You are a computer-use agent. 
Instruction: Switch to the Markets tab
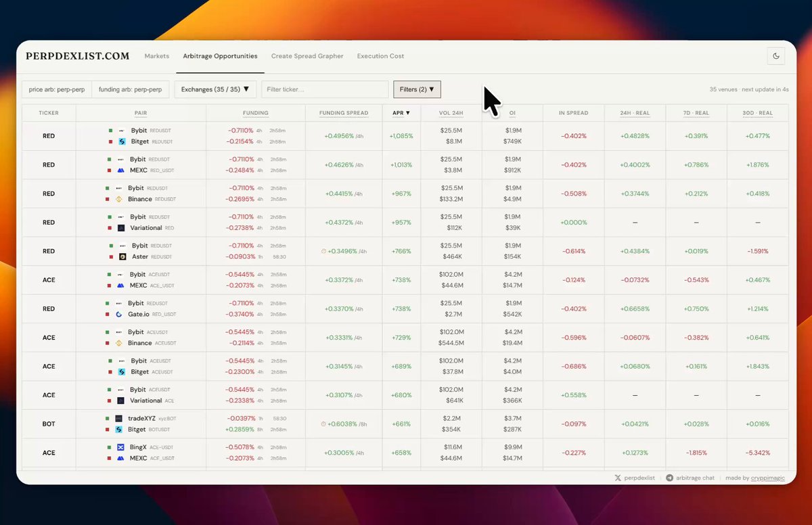(x=157, y=56)
